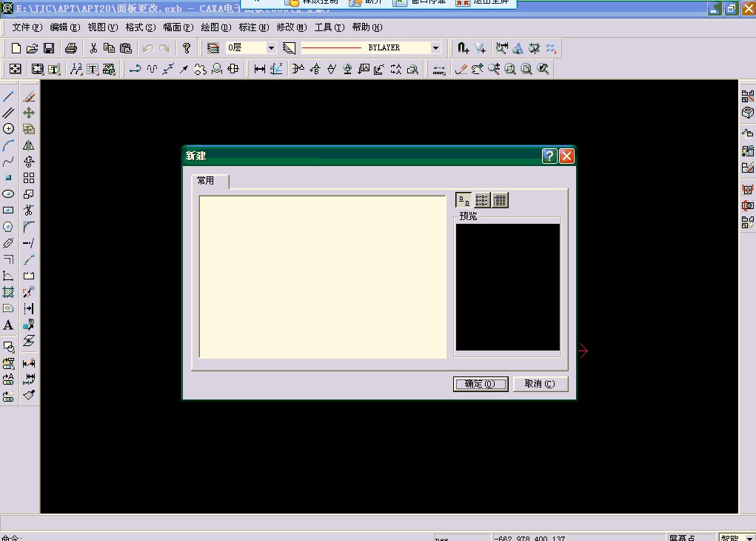
Task: Click the template list area in dialog
Action: 322,277
